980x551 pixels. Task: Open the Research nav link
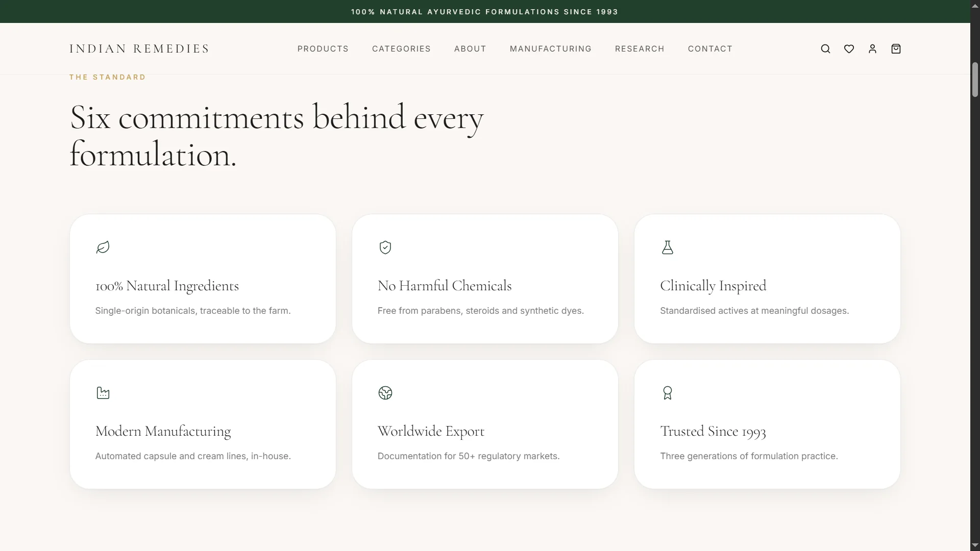point(640,49)
